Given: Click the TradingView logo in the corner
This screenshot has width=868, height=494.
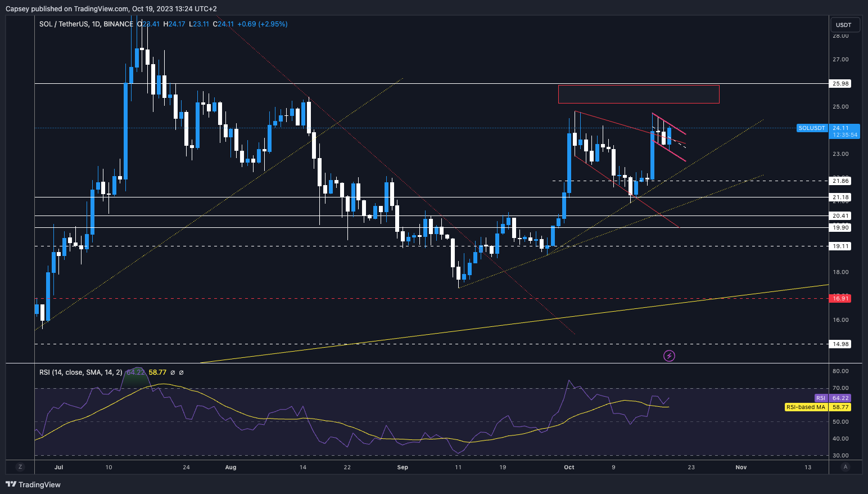Looking at the screenshot, I should [x=10, y=484].
